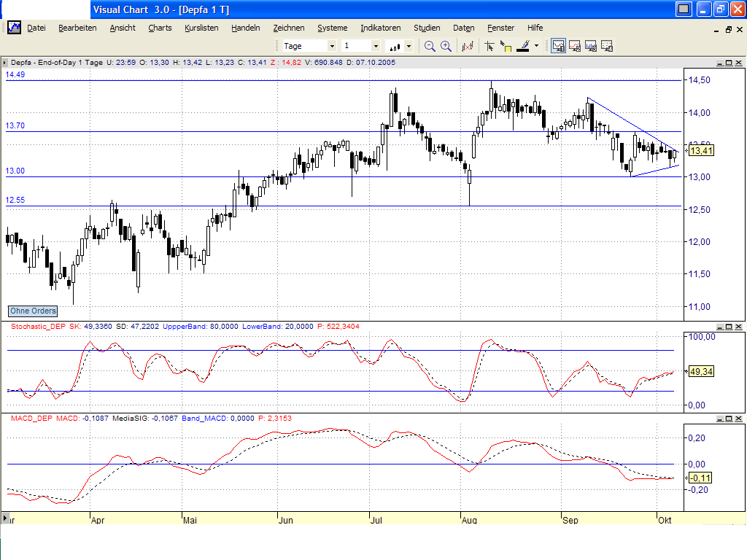Screen dimensions: 747x560
Task: Click the Visual Chart app icon in menu bar
Action: click(x=13, y=28)
